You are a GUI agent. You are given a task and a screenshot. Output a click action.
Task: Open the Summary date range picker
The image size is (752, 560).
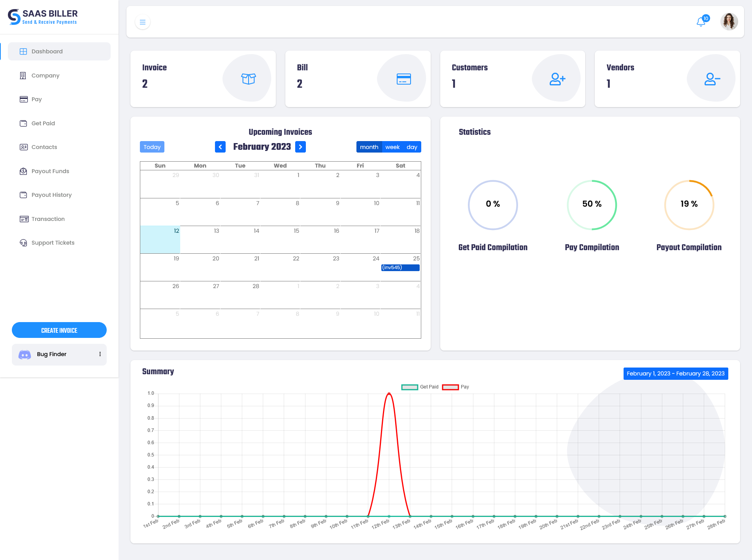(x=675, y=373)
